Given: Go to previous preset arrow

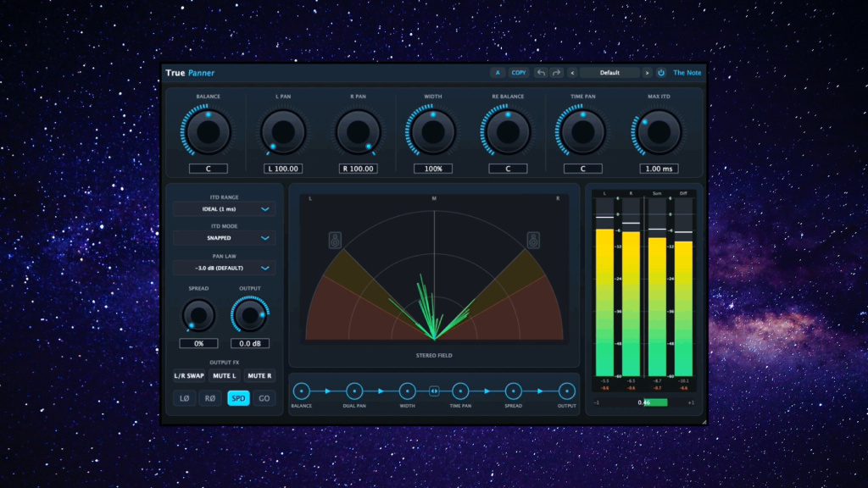Looking at the screenshot, I should [x=572, y=73].
